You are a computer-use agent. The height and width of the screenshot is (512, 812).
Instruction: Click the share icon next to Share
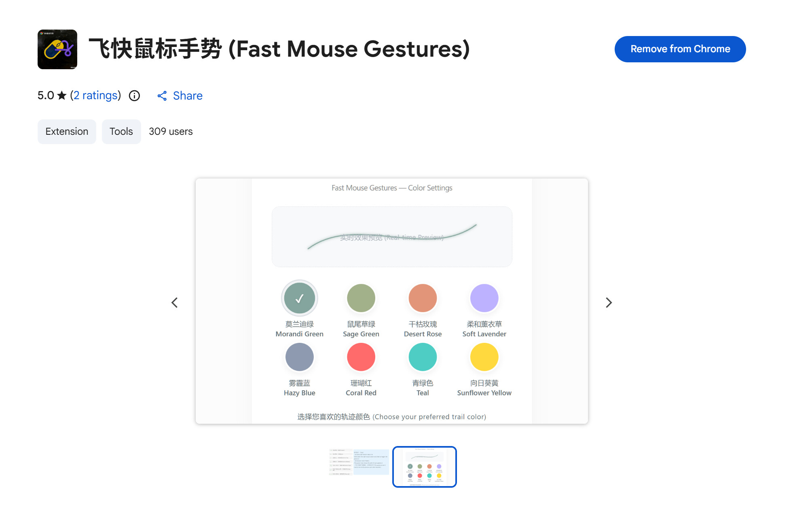coord(162,96)
